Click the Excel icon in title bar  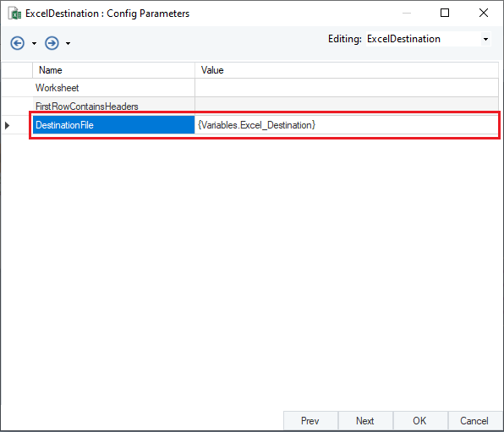pos(14,14)
